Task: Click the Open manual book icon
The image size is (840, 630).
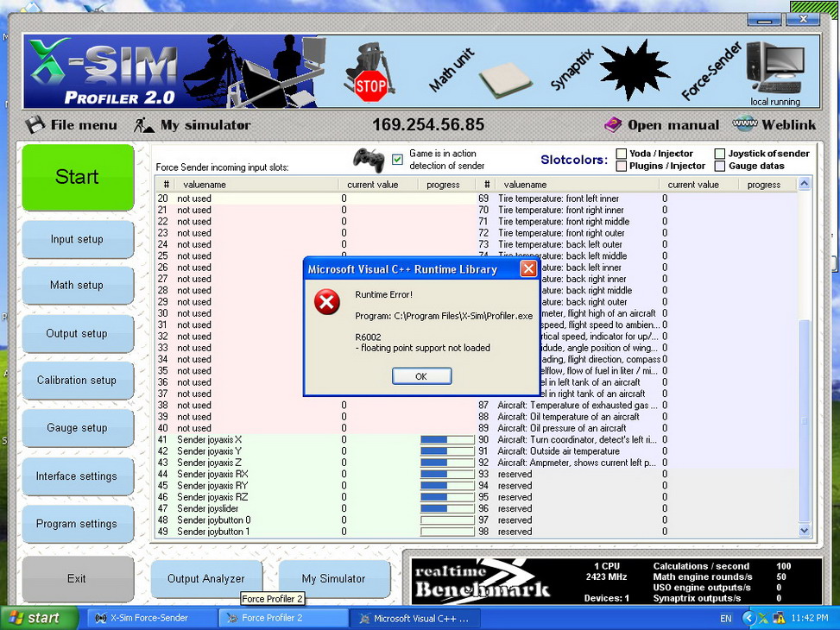Action: click(612, 125)
